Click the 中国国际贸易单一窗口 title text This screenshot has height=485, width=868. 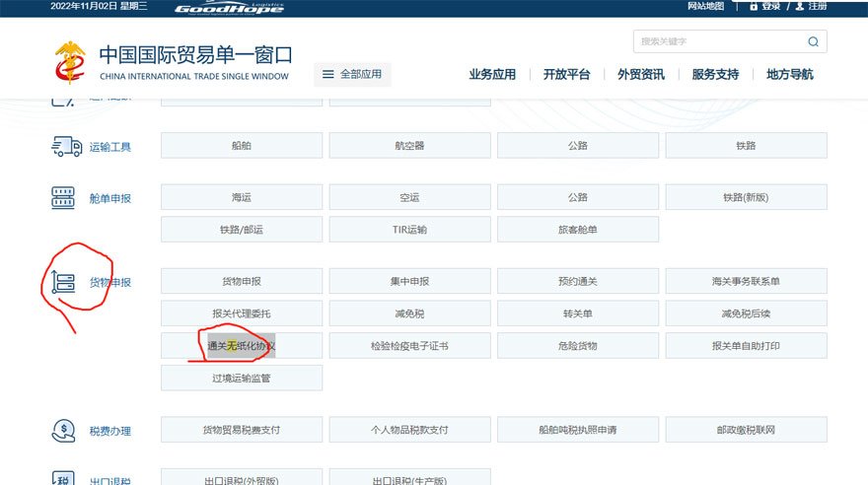[x=195, y=55]
